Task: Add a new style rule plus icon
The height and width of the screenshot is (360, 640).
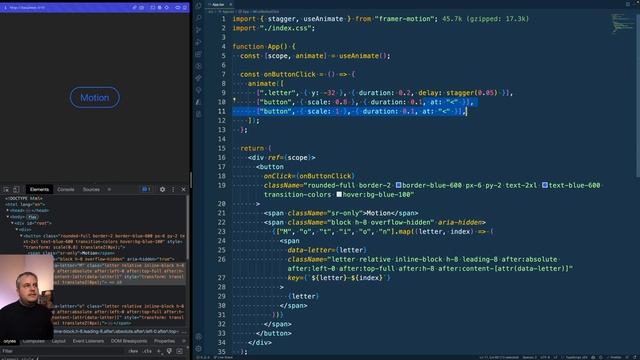Action: click(x=159, y=351)
